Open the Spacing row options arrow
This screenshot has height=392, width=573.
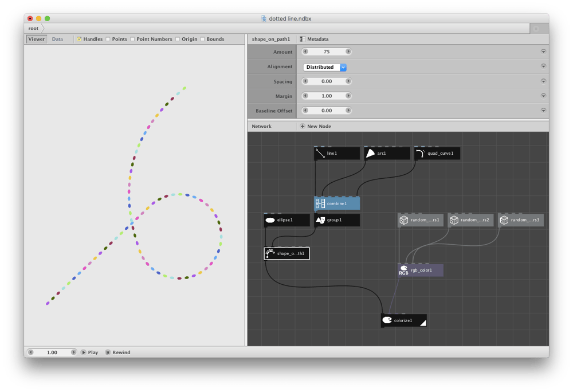[x=543, y=81]
